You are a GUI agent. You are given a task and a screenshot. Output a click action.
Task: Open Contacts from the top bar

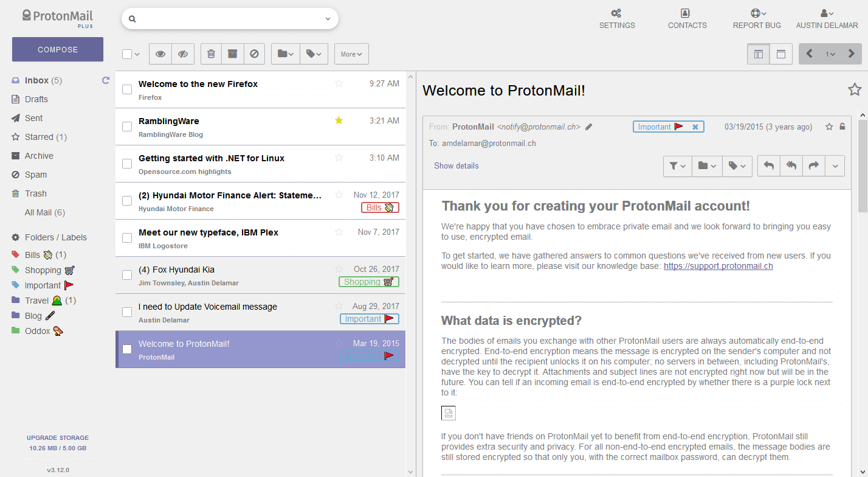point(687,19)
